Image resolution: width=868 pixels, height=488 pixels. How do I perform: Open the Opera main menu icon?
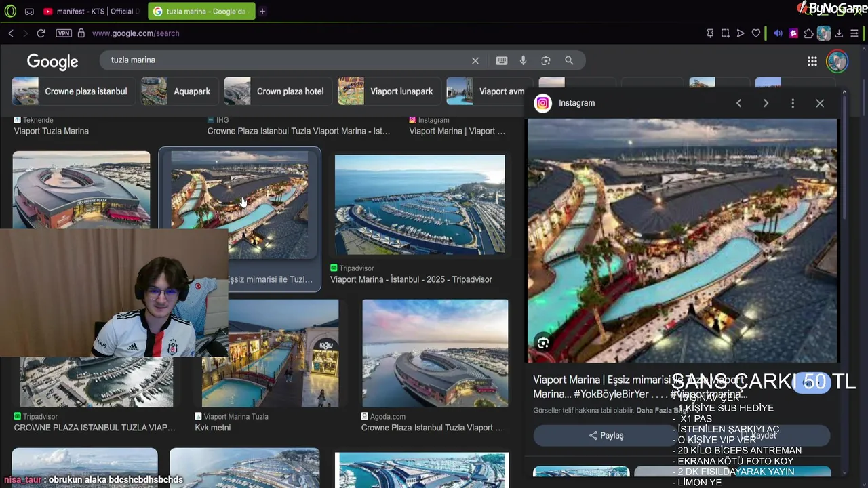coord(10,11)
